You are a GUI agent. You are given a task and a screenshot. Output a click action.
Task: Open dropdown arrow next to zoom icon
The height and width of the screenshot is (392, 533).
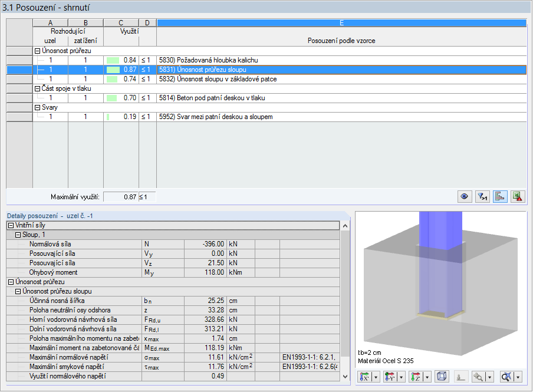coord(489,377)
